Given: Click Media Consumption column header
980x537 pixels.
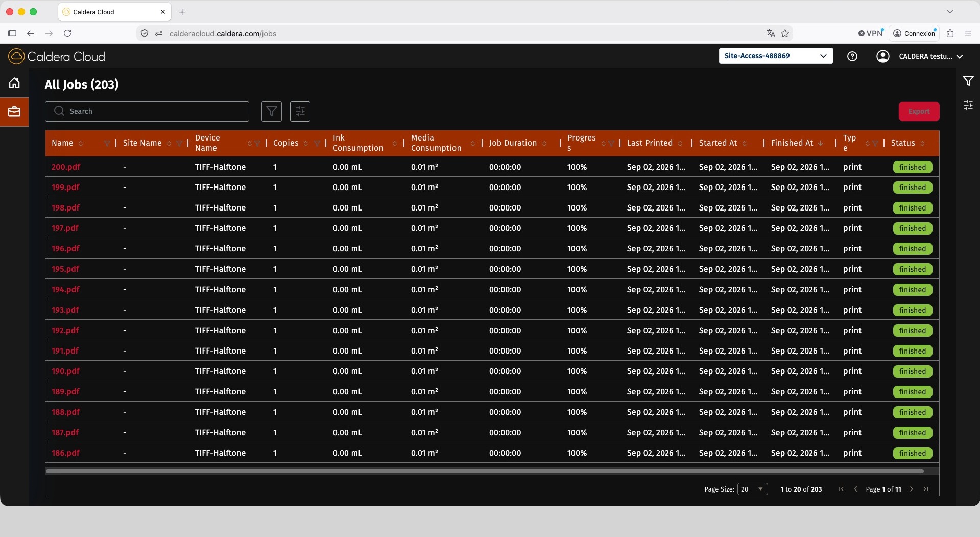Looking at the screenshot, I should 436,143.
